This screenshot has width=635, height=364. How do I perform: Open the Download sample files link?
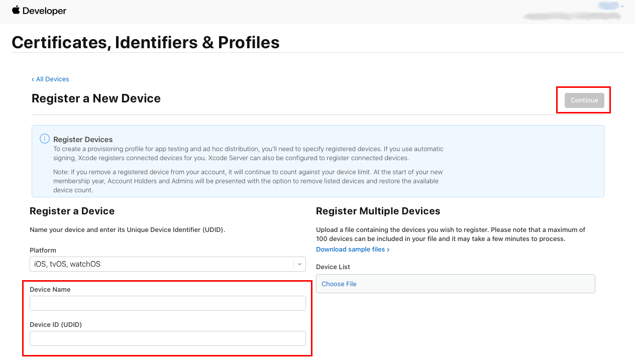tap(351, 249)
